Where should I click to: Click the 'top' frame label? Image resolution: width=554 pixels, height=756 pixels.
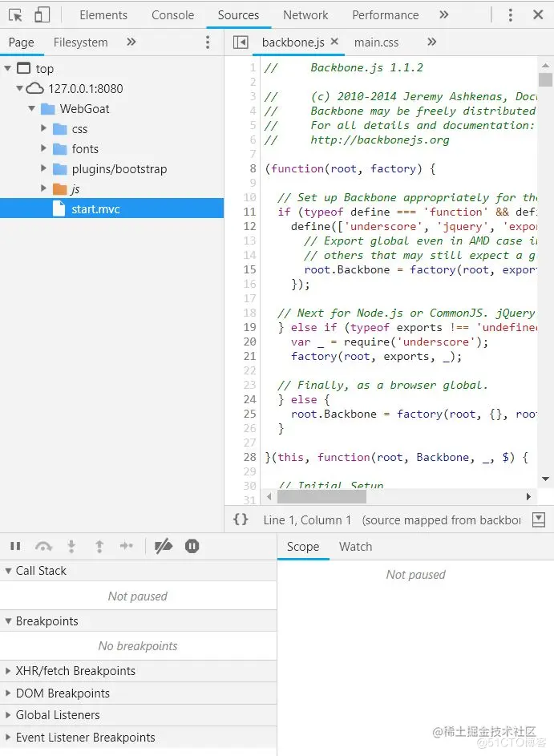pyautogui.click(x=44, y=69)
